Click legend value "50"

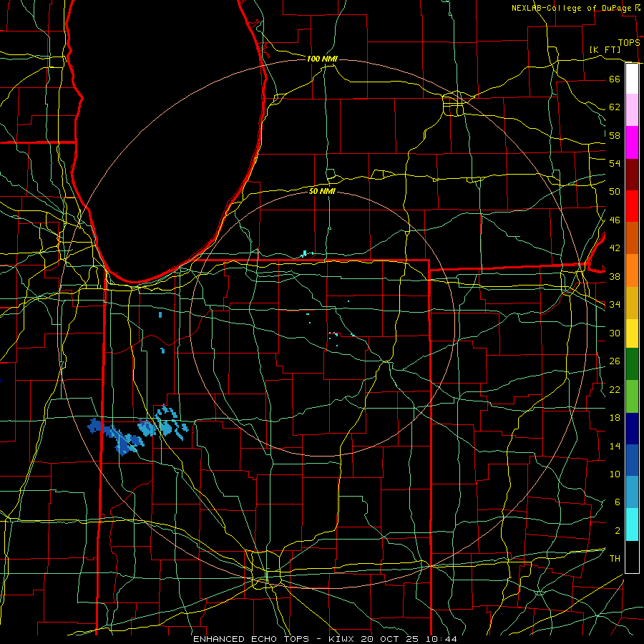[615, 192]
